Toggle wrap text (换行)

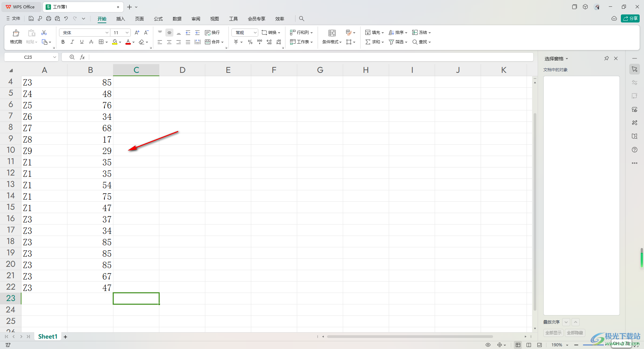click(x=212, y=33)
